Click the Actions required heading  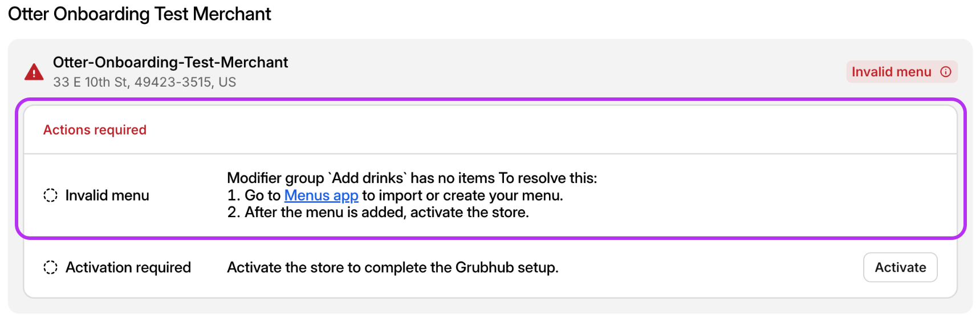click(x=95, y=130)
